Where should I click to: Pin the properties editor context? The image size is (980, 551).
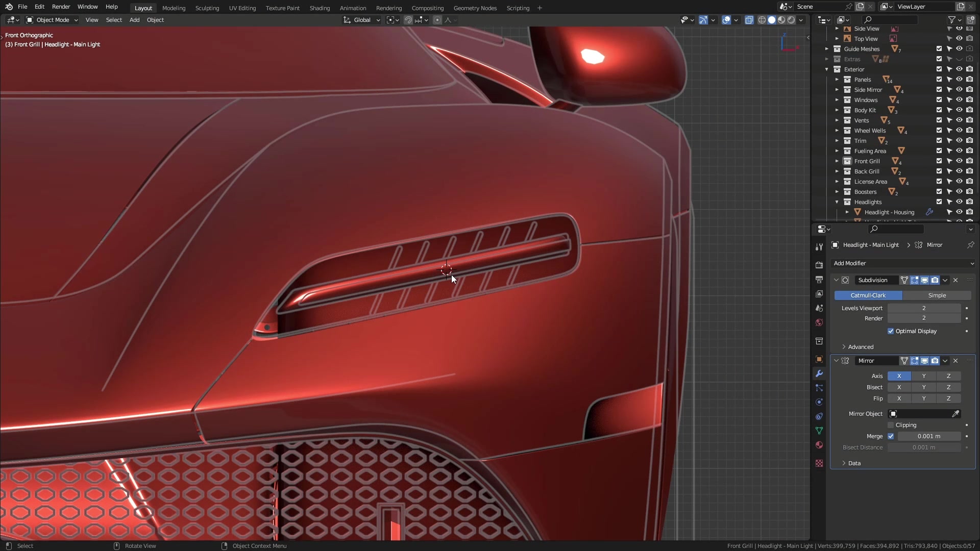(x=970, y=245)
